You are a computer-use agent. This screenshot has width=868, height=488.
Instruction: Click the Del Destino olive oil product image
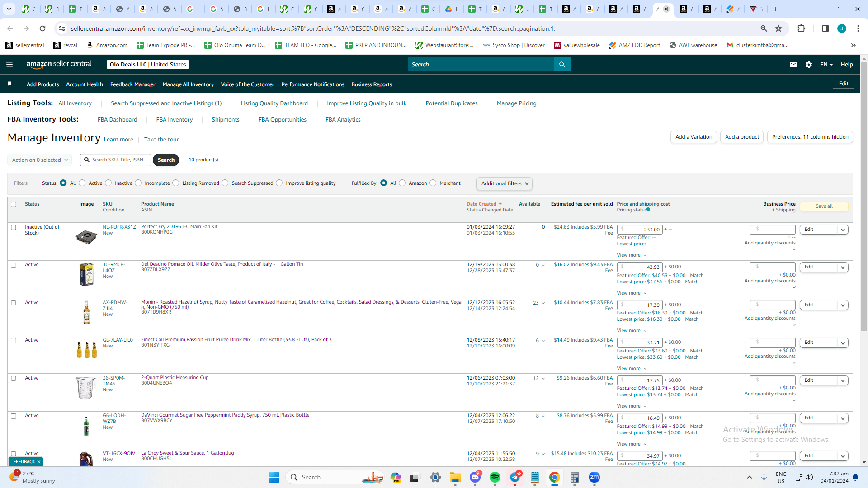[x=86, y=275]
